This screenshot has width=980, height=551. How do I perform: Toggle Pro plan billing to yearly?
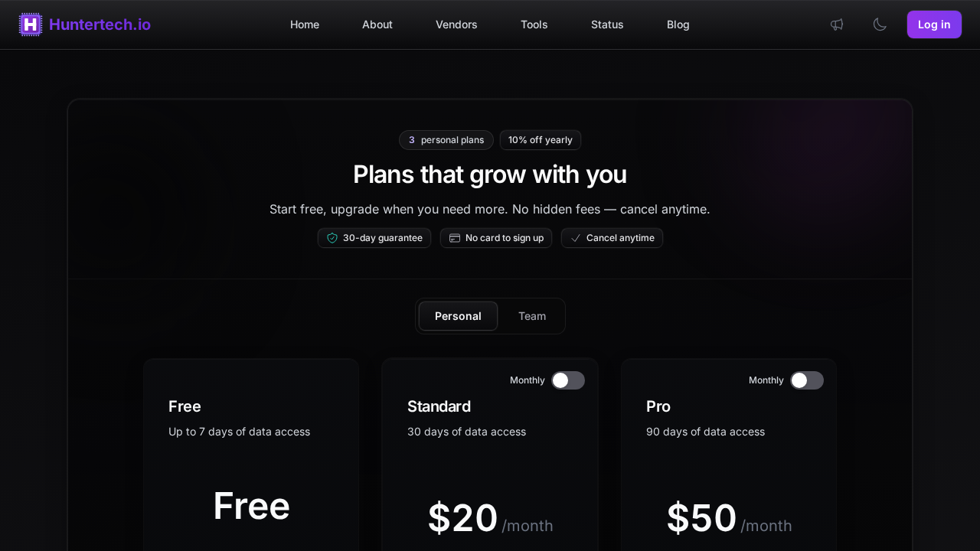807,380
